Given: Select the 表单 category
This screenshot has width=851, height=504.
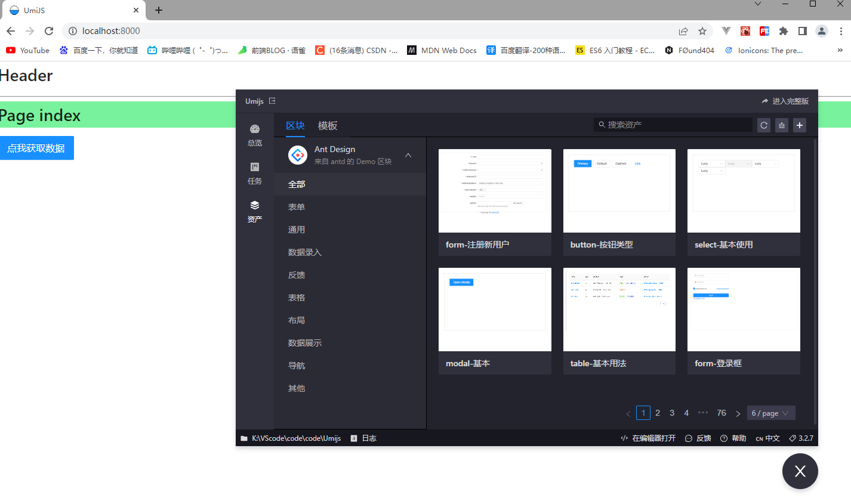Looking at the screenshot, I should click(350, 207).
